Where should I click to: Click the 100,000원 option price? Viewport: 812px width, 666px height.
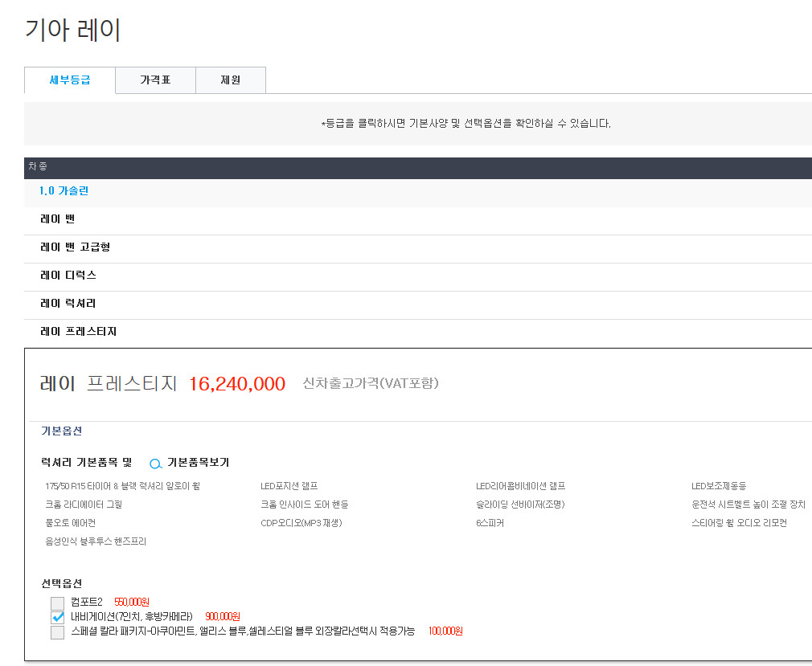pyautogui.click(x=445, y=631)
